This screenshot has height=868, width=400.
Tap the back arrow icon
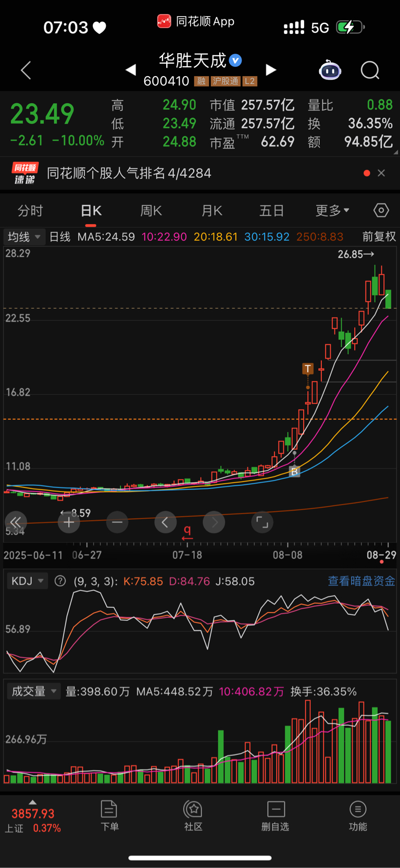pos(26,70)
